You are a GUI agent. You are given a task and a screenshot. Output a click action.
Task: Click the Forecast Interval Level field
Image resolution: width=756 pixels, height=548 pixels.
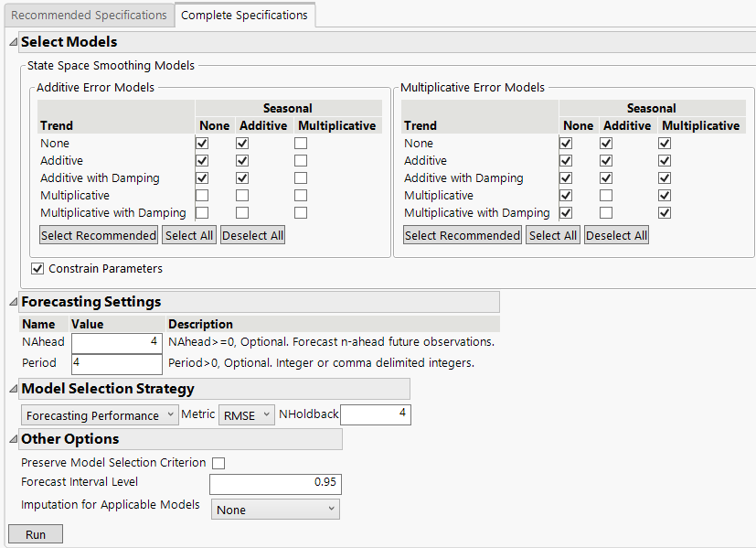pos(275,484)
